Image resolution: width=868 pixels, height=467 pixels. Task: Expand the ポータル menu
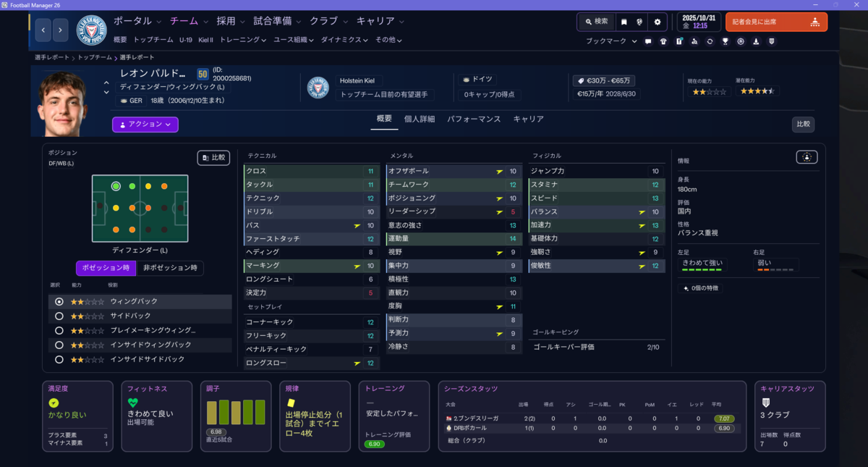137,21
